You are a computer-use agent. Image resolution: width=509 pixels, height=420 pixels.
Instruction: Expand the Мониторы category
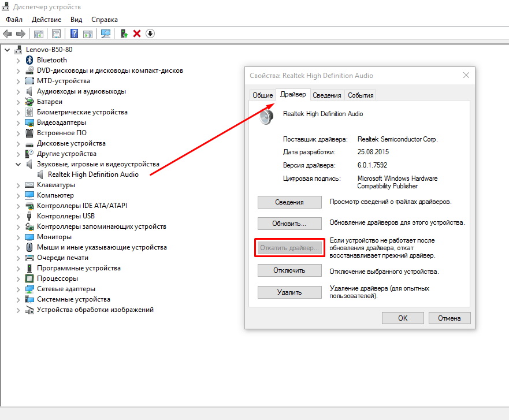(18, 237)
